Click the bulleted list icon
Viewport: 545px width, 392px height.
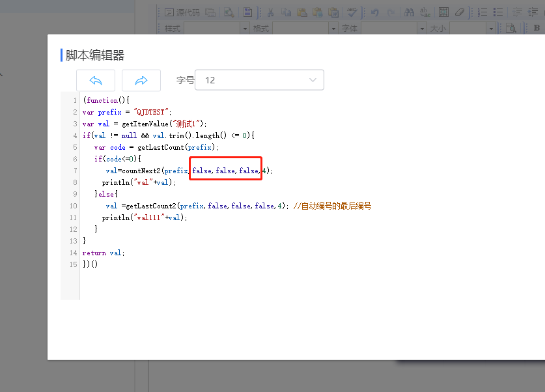[498, 12]
